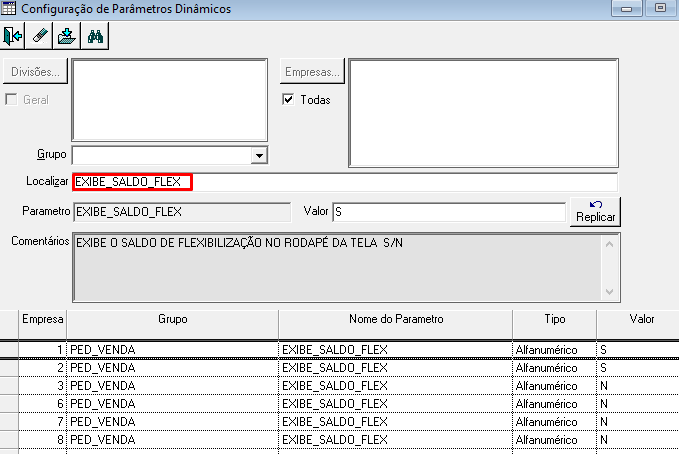Click the Parametro field
679x454 pixels.
point(182,212)
